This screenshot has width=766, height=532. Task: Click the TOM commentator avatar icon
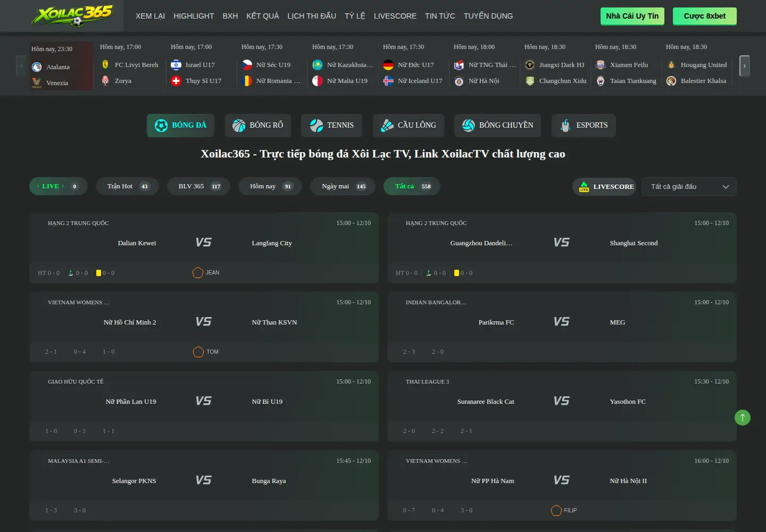pos(198,352)
